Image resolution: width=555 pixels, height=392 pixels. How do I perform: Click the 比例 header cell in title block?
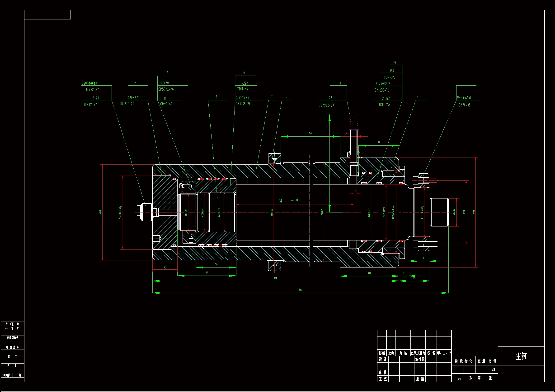[492, 361]
